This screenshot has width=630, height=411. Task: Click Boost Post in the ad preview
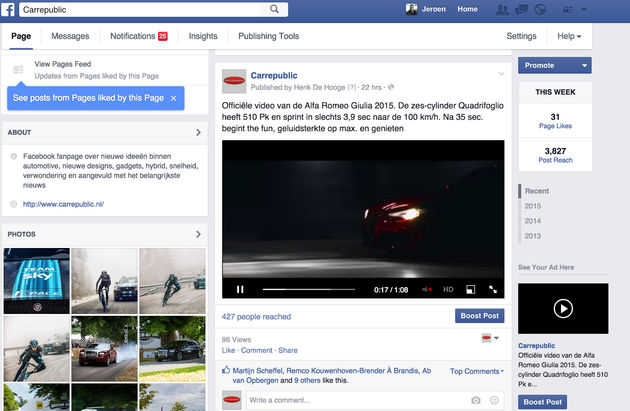(542, 402)
